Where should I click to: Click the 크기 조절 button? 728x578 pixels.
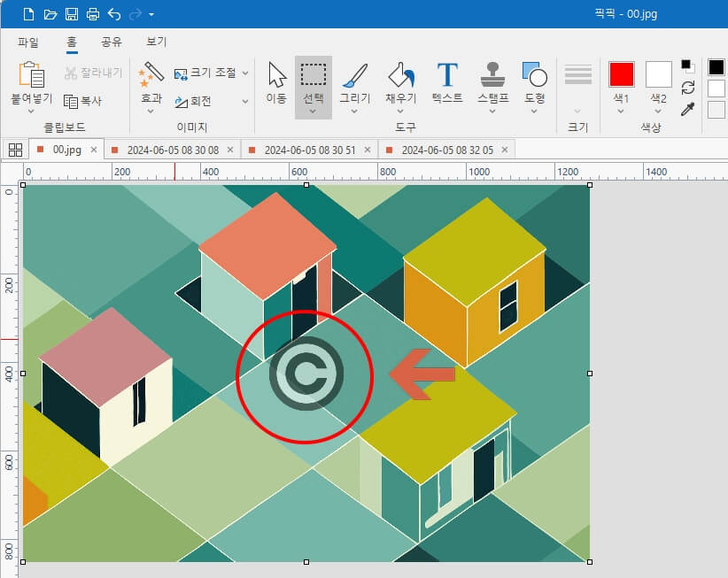point(205,73)
